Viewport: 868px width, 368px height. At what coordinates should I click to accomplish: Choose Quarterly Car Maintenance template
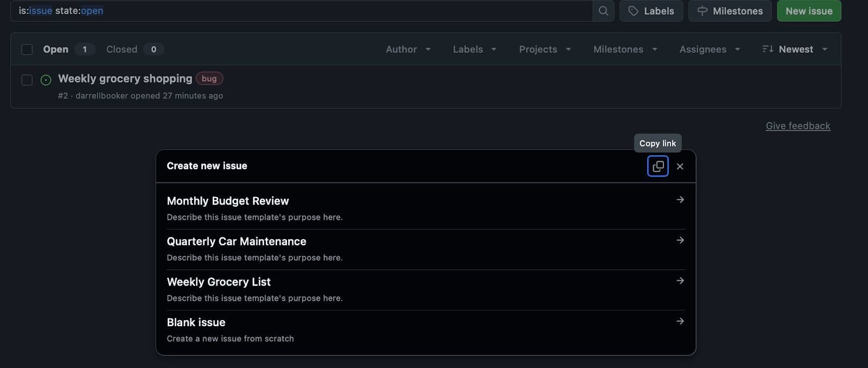click(426, 249)
